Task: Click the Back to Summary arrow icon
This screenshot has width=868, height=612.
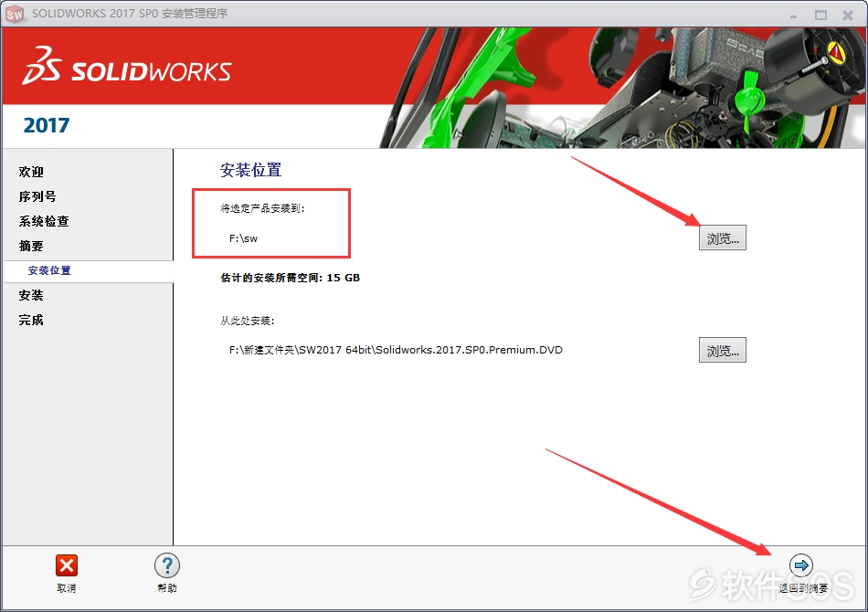Action: 801,565
